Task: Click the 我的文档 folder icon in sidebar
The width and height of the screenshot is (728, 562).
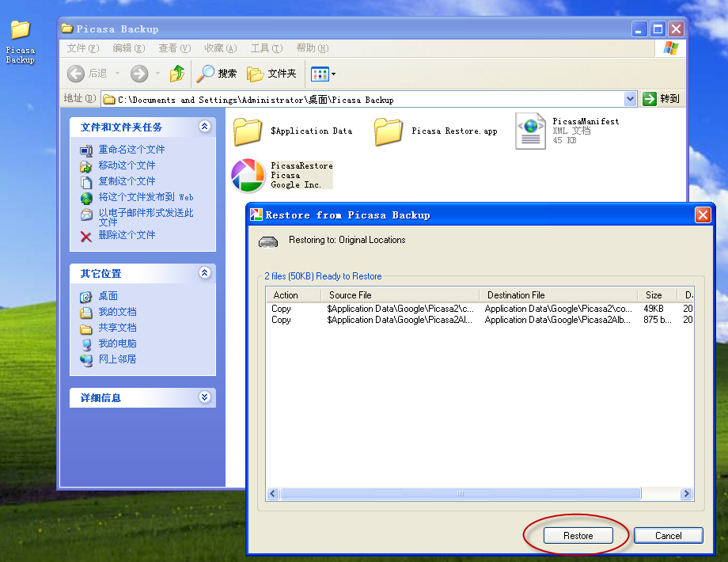Action: (86, 313)
